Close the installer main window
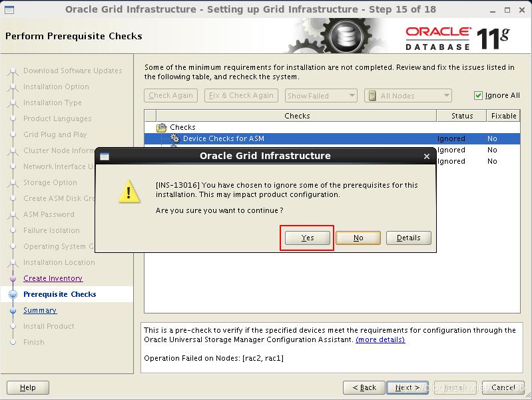The image size is (532, 400). click(522, 10)
